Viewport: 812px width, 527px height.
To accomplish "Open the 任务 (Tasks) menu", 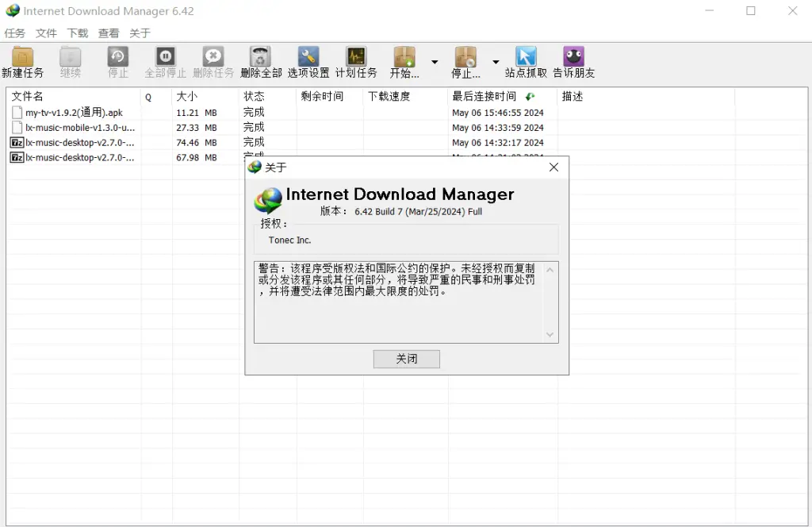I will [x=15, y=33].
